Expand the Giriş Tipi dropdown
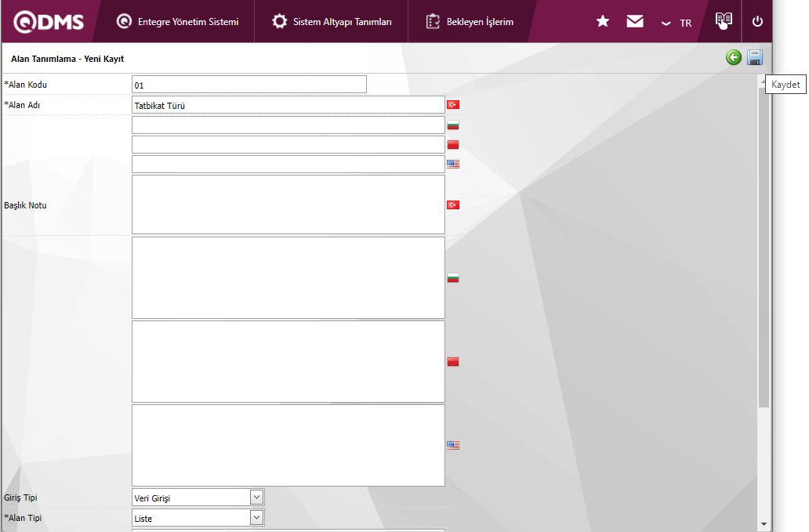 click(256, 498)
